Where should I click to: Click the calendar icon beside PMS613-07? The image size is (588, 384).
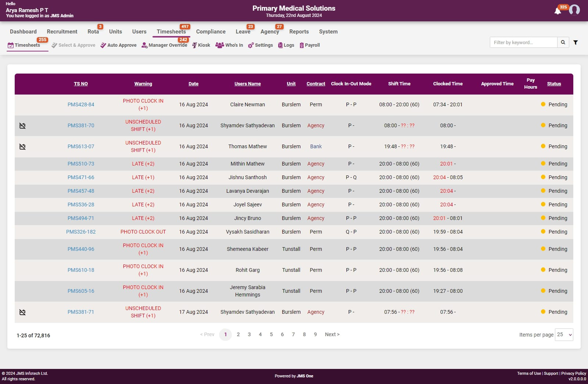click(22, 147)
